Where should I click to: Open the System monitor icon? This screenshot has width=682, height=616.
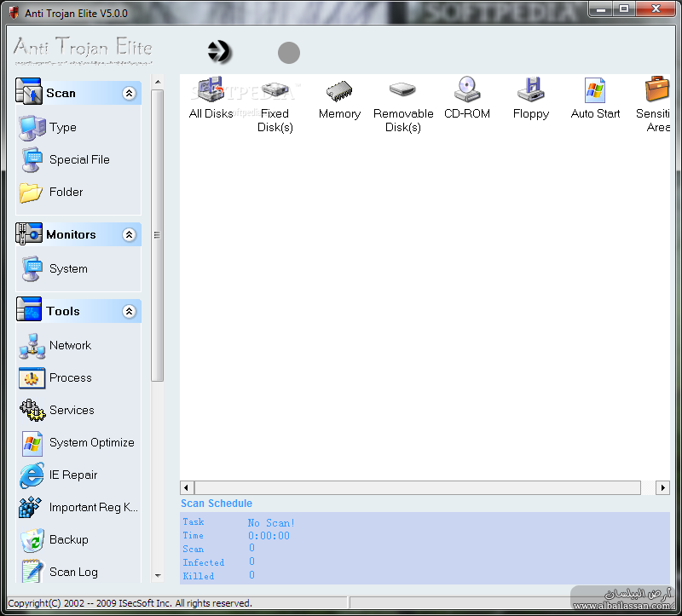click(32, 268)
